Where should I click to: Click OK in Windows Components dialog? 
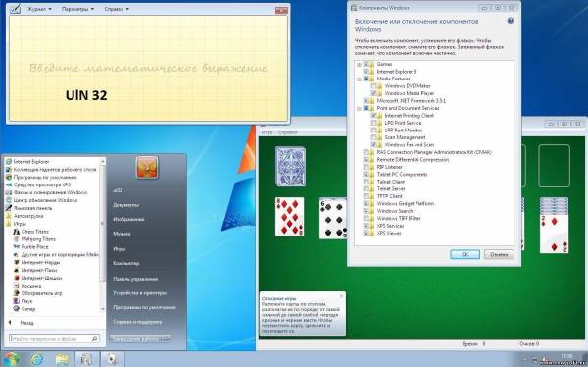[x=465, y=255]
